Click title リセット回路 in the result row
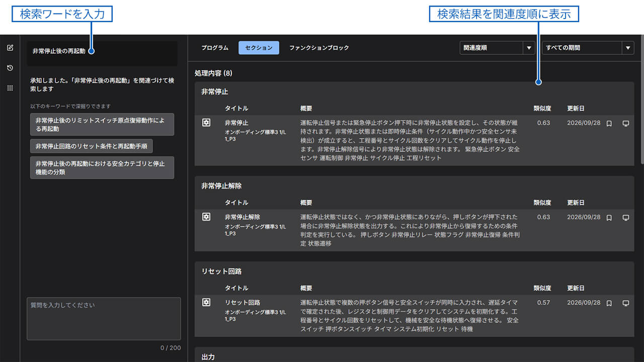644x362 pixels. (x=243, y=302)
